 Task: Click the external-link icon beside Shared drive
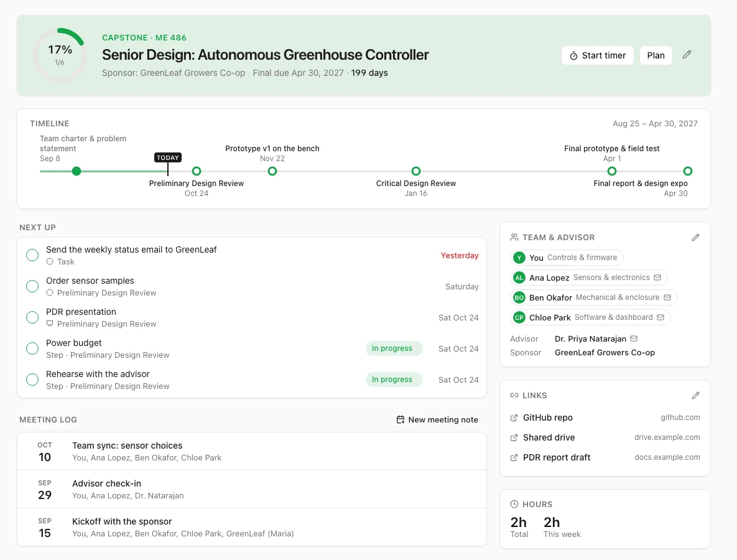[x=514, y=437]
